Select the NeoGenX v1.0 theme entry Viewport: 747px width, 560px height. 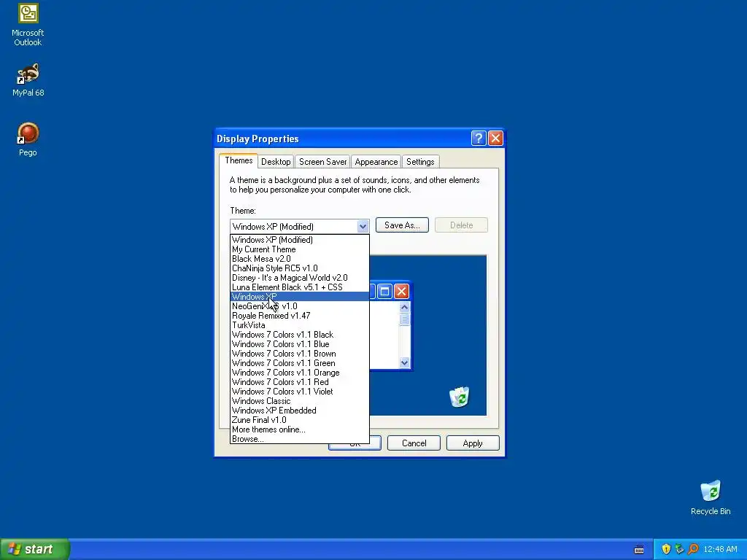pyautogui.click(x=300, y=306)
